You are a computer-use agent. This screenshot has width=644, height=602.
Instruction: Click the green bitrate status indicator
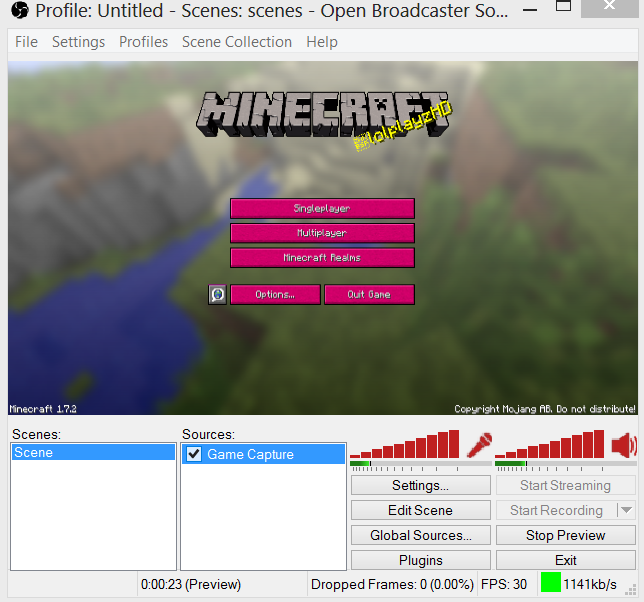(550, 582)
